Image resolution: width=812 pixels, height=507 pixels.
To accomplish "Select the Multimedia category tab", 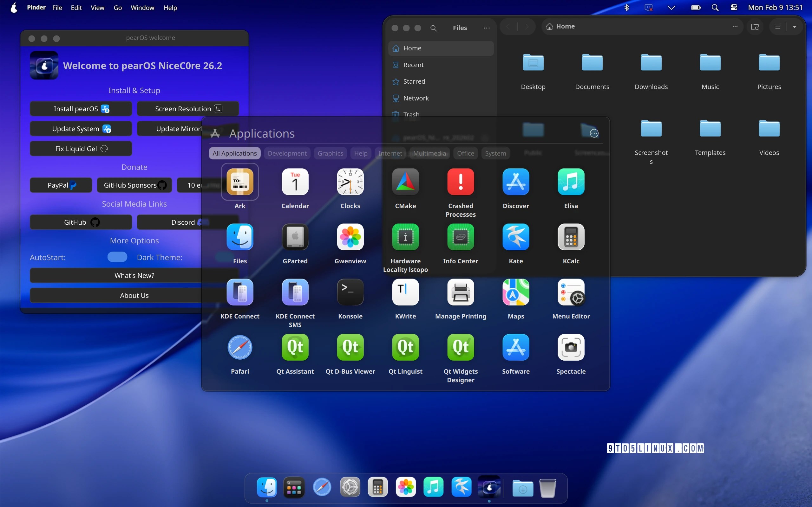I will (x=429, y=153).
